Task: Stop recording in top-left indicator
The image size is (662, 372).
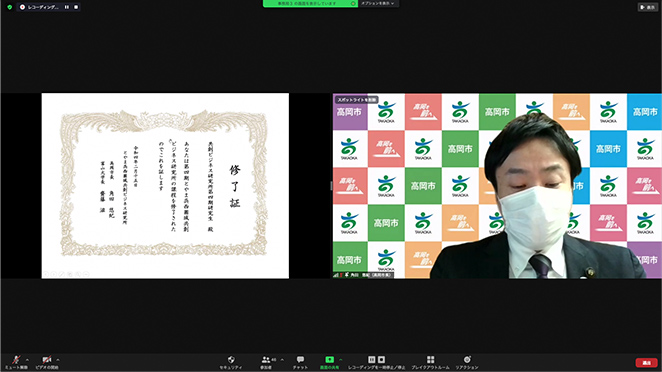Action: 76,7
